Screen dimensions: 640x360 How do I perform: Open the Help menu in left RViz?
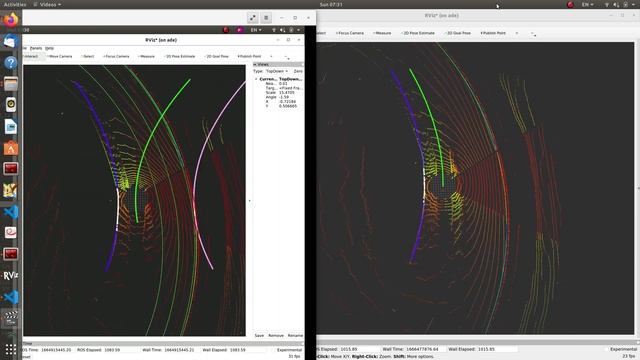49,48
